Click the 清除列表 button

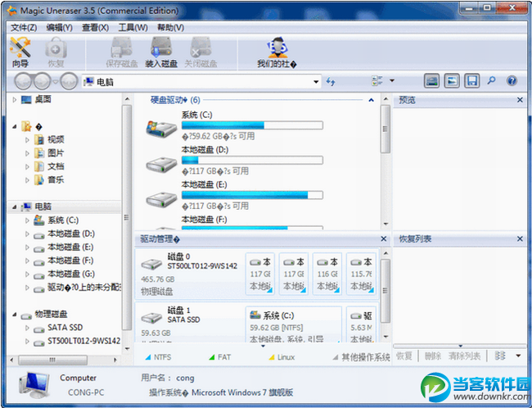tap(464, 356)
